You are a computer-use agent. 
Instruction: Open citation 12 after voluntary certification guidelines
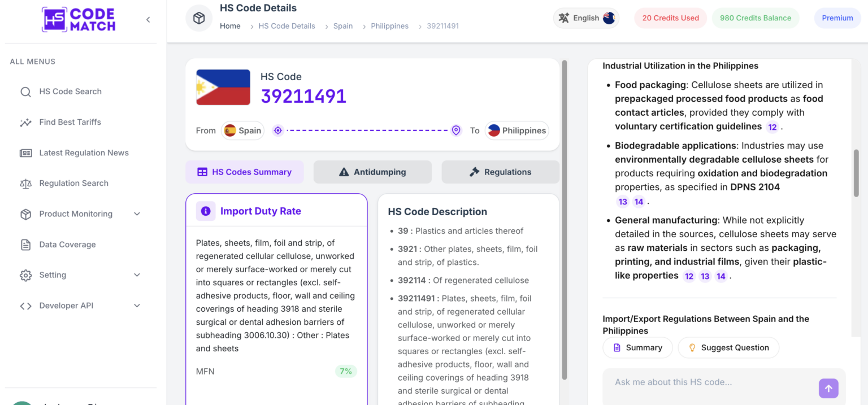point(772,127)
